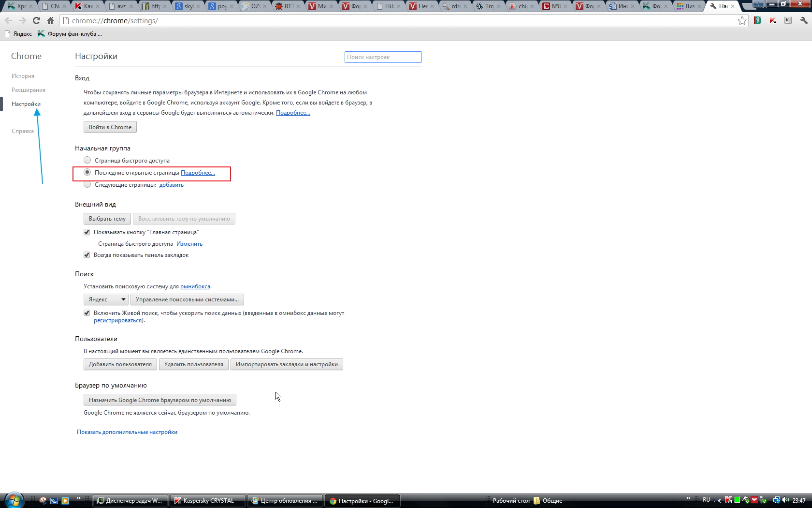Select 'Последние открытые страницы' radio button
This screenshot has width=812, height=508.
(x=87, y=172)
